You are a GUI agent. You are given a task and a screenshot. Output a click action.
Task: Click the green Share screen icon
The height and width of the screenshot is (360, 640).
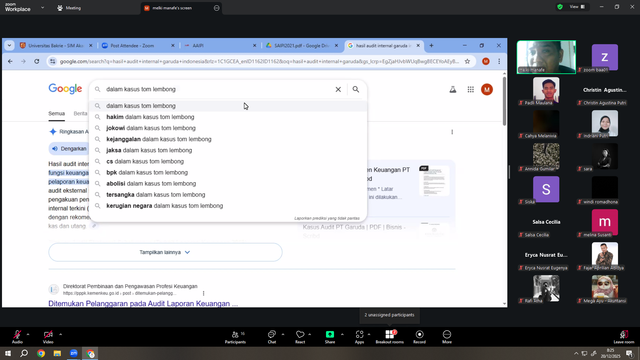(330, 335)
